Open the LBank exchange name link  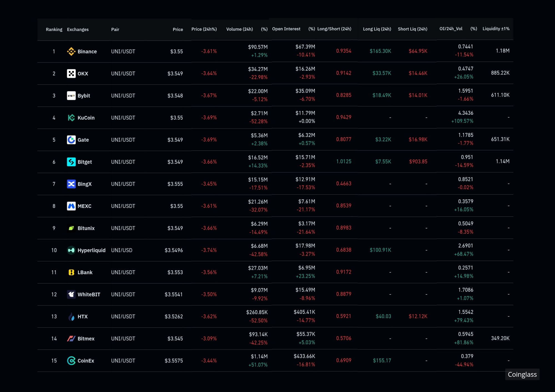(x=85, y=272)
